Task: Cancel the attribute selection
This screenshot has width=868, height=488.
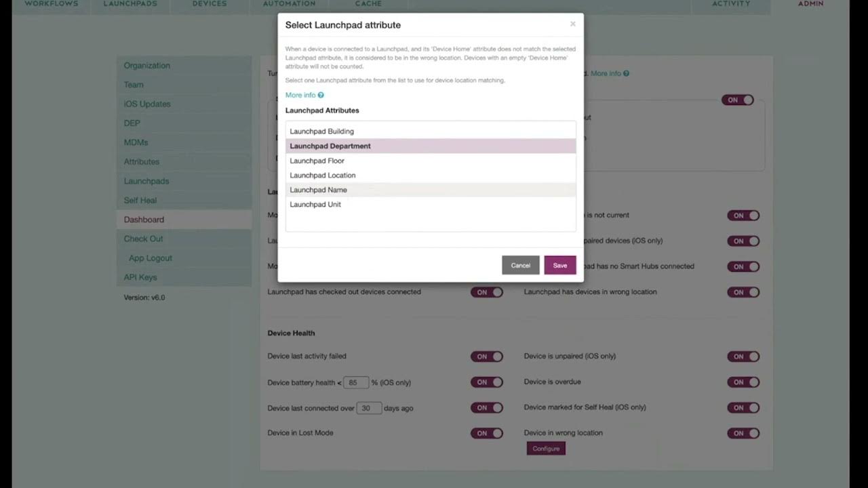Action: (520, 265)
